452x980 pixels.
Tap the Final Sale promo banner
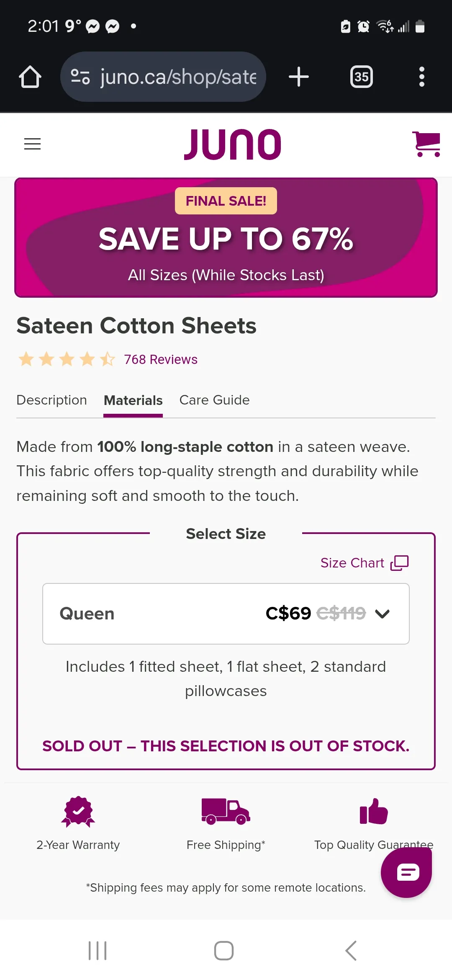point(226,238)
